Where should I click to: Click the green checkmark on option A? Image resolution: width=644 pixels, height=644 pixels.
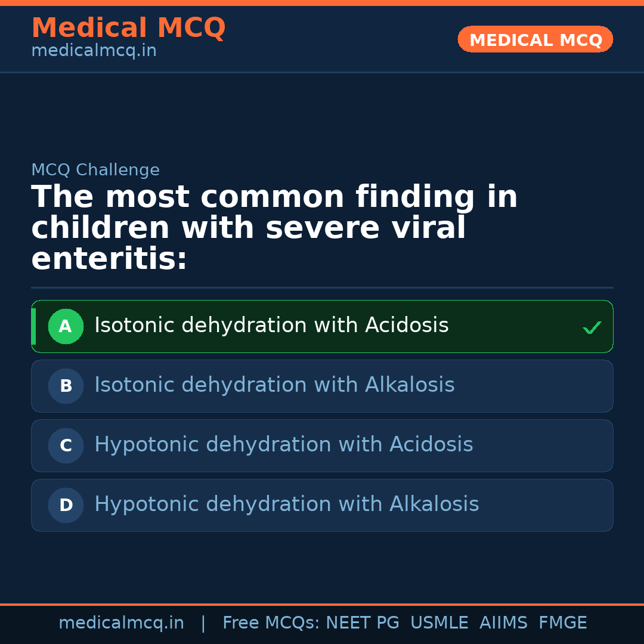pos(592,327)
